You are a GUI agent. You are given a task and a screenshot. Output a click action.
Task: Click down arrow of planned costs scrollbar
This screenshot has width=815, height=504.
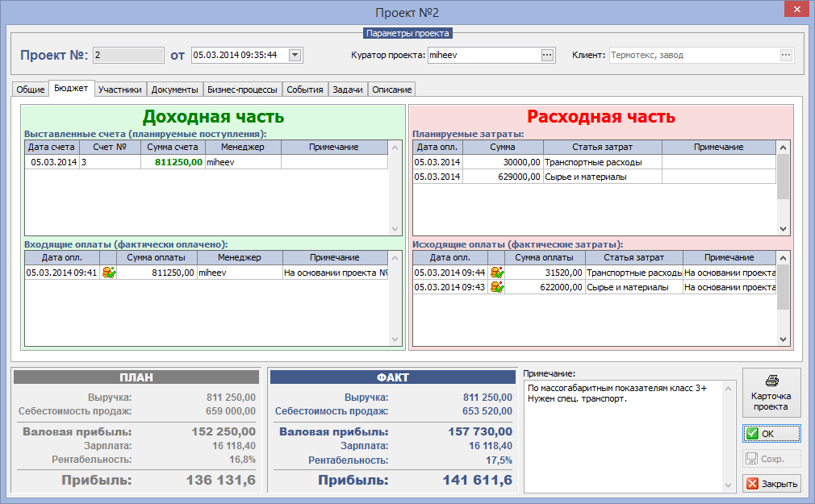pos(784,229)
